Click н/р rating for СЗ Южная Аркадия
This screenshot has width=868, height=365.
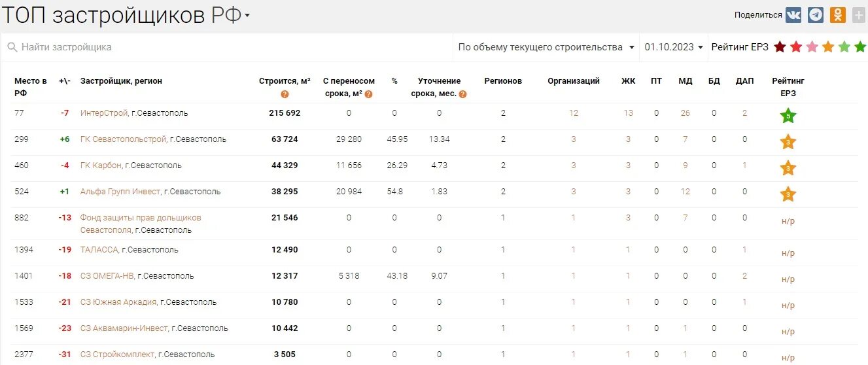[788, 305]
